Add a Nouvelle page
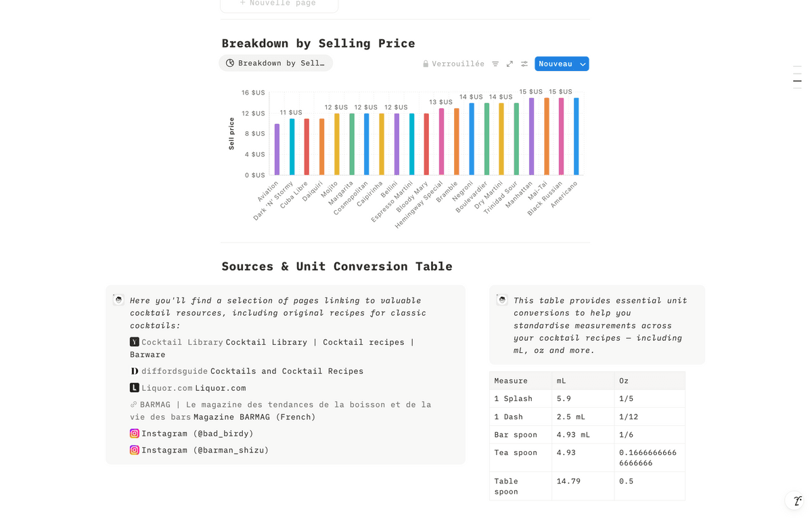The image size is (812, 518). tap(279, 4)
